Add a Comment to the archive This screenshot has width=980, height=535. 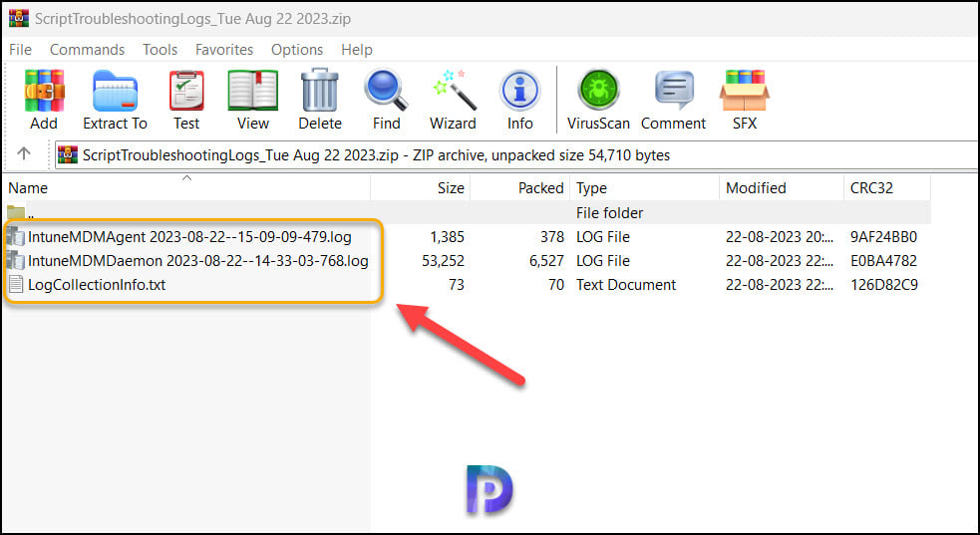click(x=674, y=91)
